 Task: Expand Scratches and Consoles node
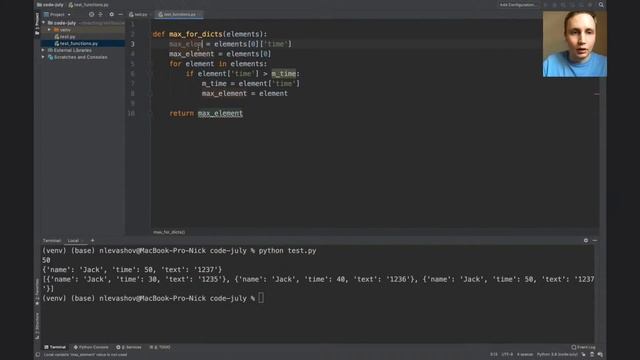pyautogui.click(x=43, y=57)
